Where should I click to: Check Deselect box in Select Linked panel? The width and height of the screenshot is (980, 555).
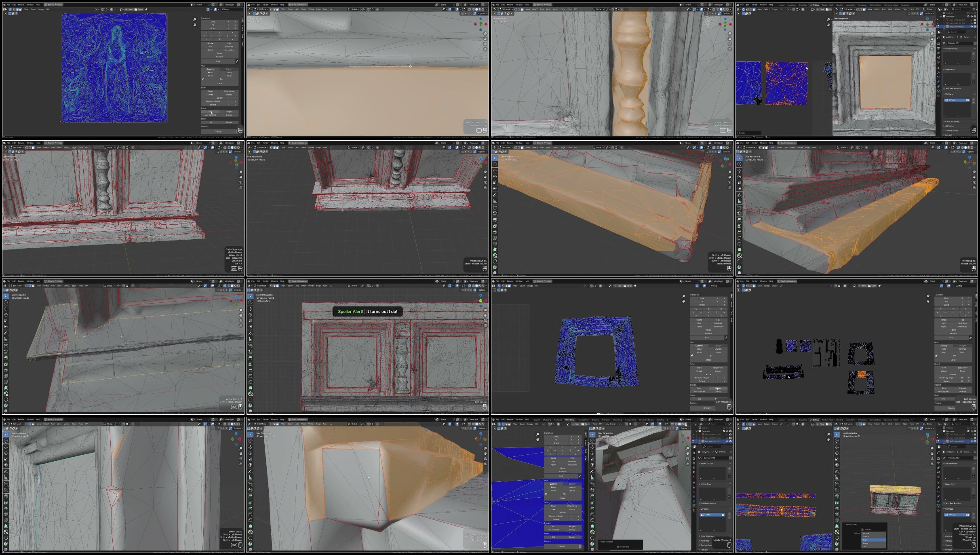coord(862,530)
